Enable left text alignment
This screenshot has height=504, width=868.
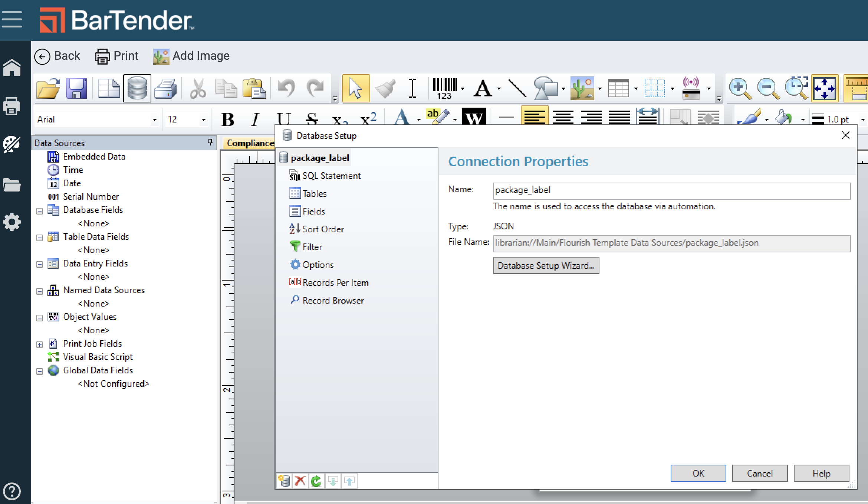[535, 117]
